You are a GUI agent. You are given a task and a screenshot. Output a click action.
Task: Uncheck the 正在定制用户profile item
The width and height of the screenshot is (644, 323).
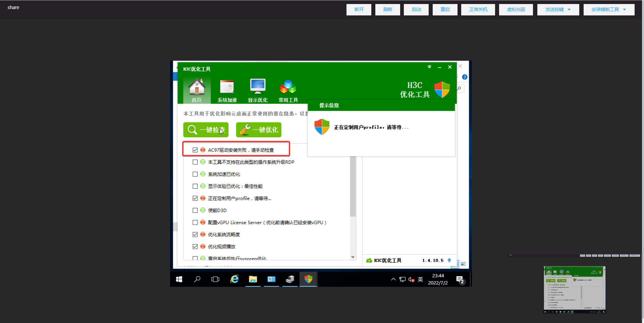coord(195,198)
